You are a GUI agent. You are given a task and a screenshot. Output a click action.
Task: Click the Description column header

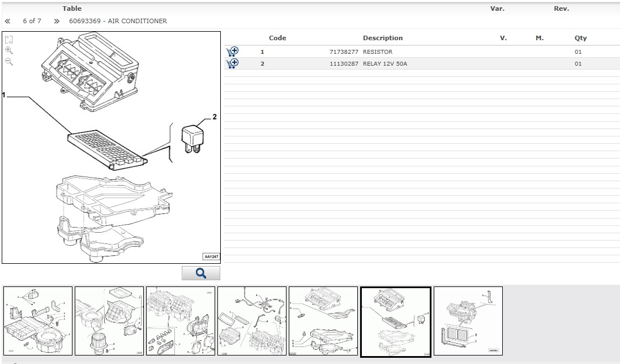tap(383, 38)
